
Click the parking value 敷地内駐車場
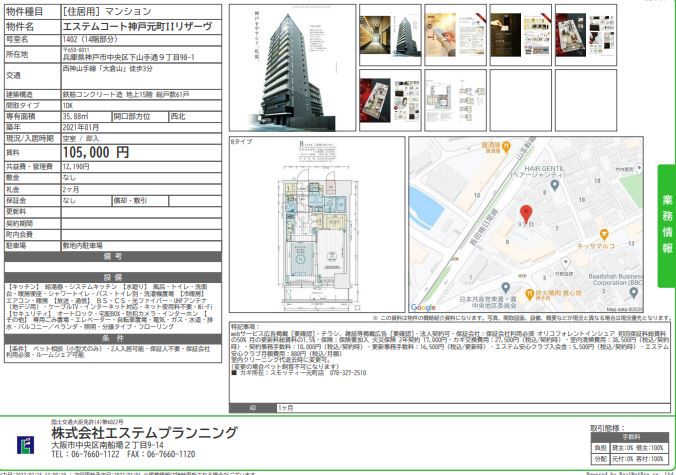click(x=83, y=245)
